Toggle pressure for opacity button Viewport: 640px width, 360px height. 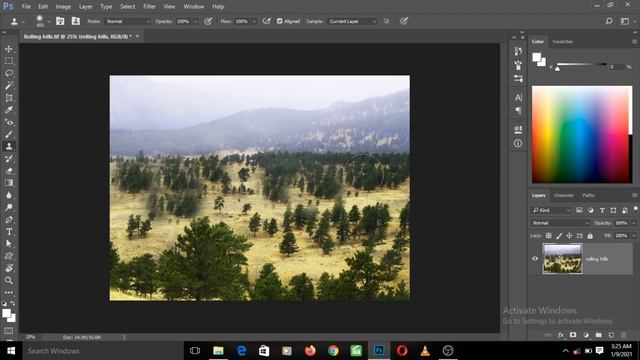[x=208, y=21]
